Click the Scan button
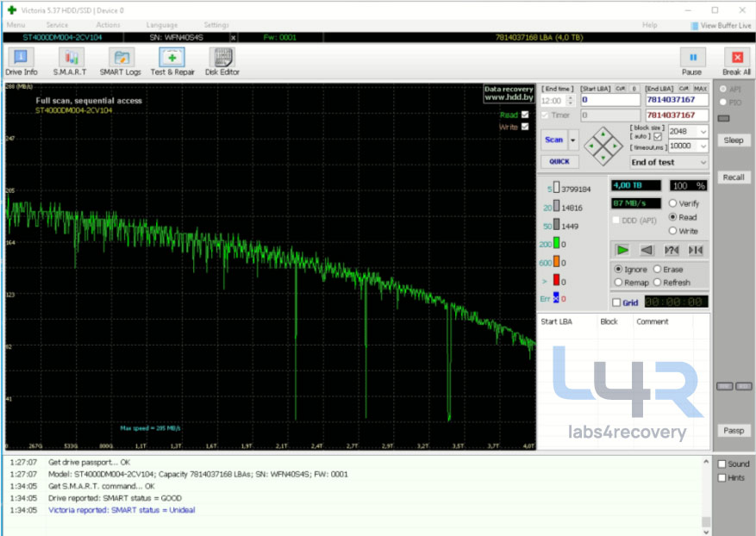Screen dimensions: 756x536 [x=554, y=140]
